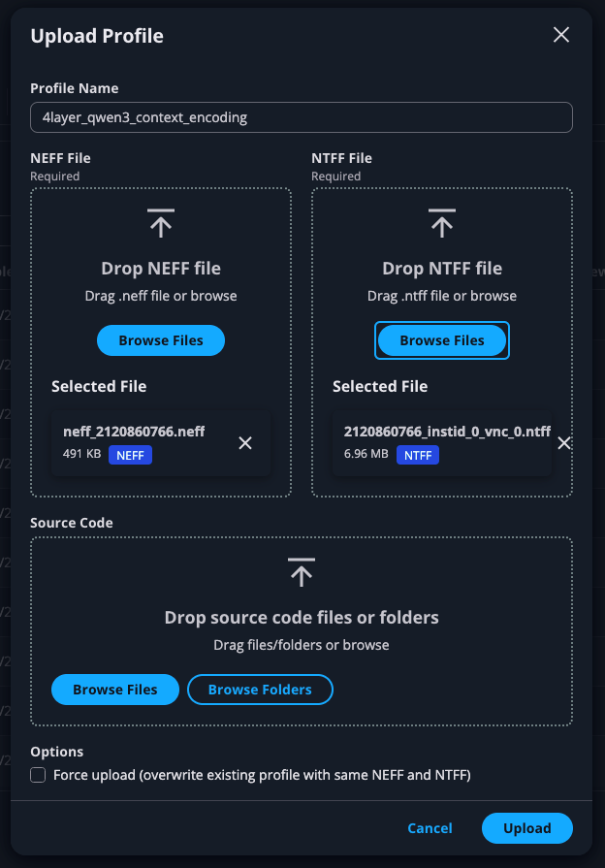Click the Source Code upload arrow icon
The image size is (605, 868).
(x=302, y=571)
